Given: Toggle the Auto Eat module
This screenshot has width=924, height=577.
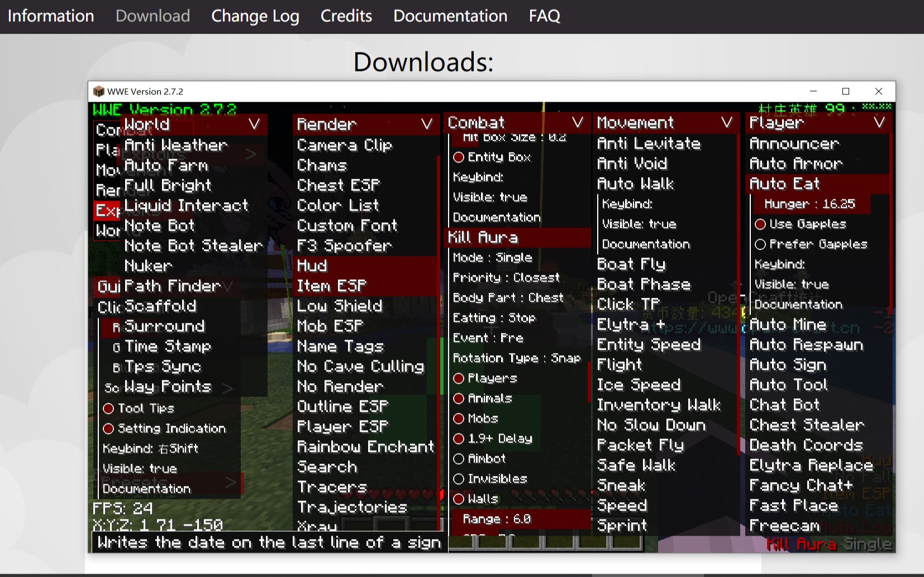Looking at the screenshot, I should point(784,184).
